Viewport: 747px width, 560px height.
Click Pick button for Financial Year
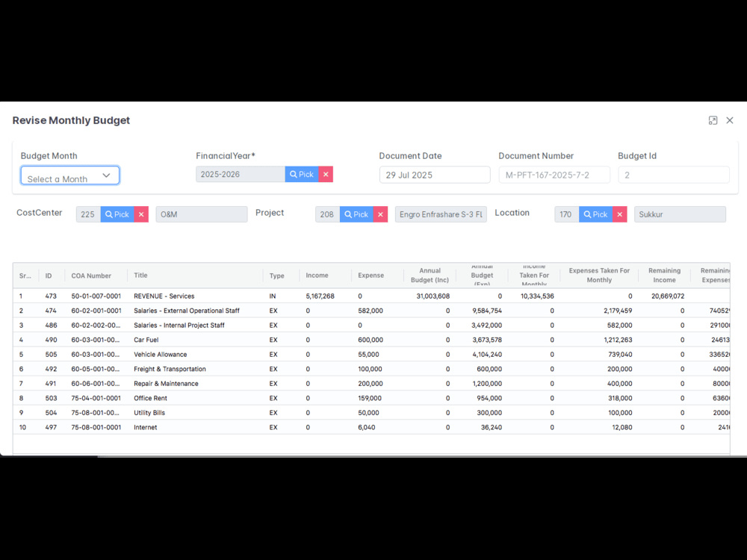click(302, 174)
